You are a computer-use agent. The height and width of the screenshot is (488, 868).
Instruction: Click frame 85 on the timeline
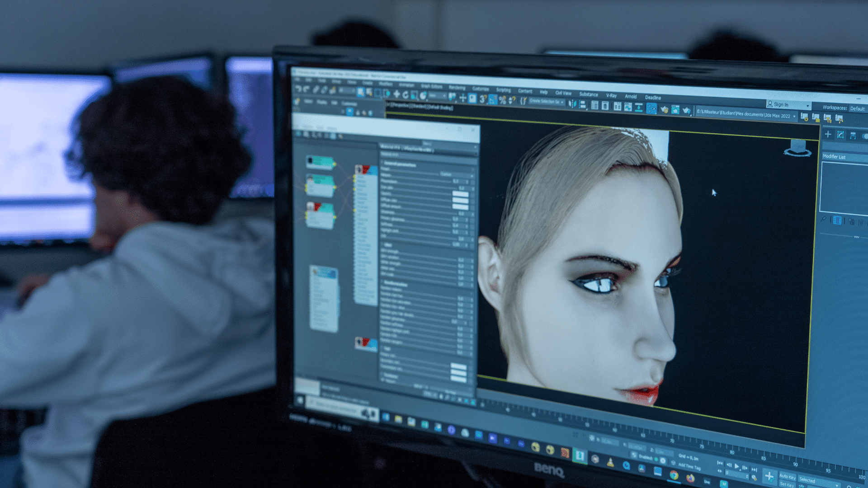tap(764, 458)
